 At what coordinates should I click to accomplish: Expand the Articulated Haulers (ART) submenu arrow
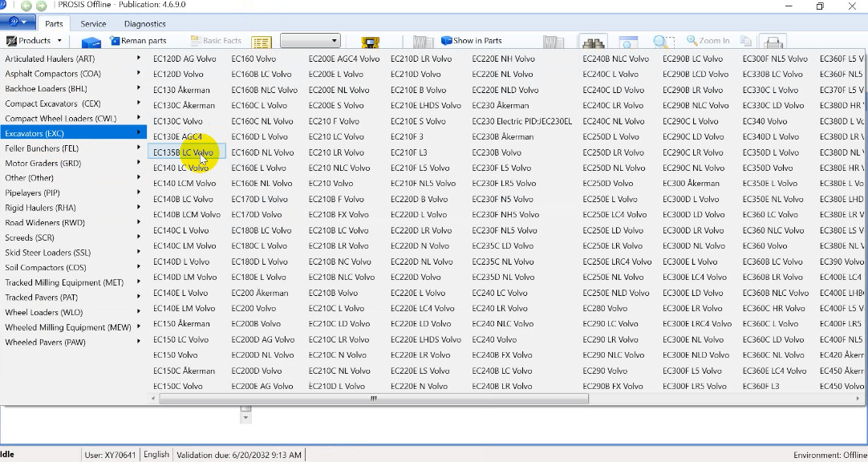click(139, 58)
